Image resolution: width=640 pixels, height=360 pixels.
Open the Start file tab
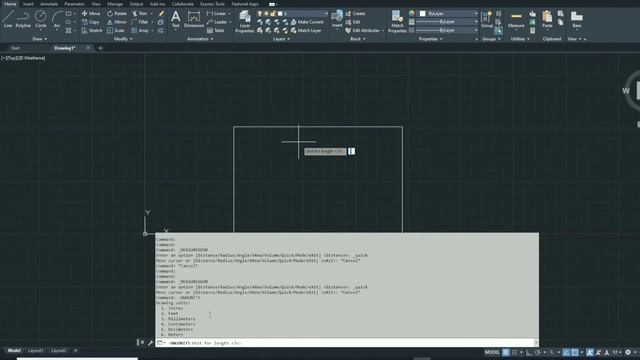click(15, 48)
